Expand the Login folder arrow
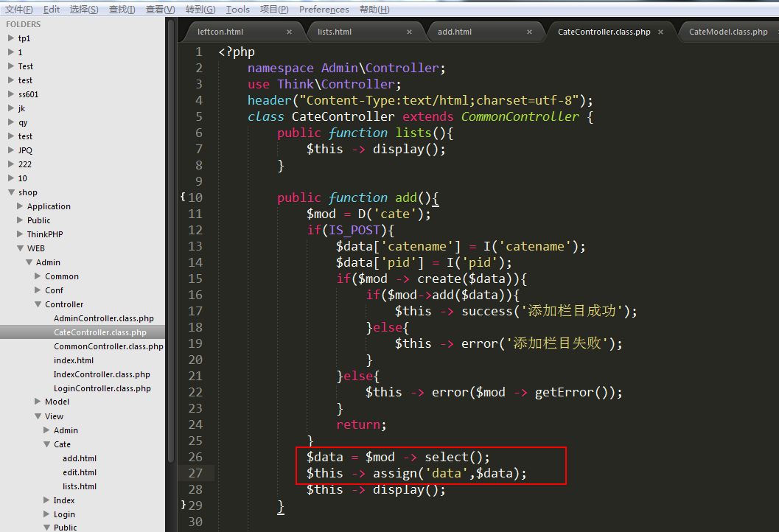779x532 pixels. 46,514
